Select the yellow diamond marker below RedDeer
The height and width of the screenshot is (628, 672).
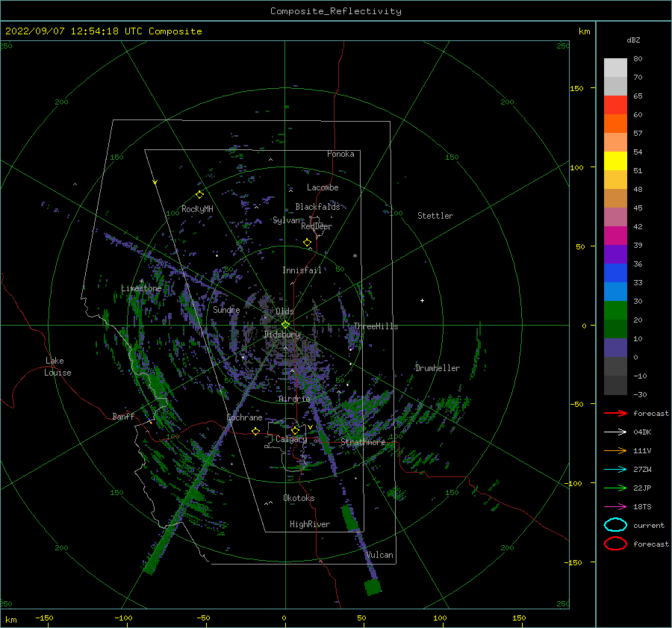[x=307, y=243]
